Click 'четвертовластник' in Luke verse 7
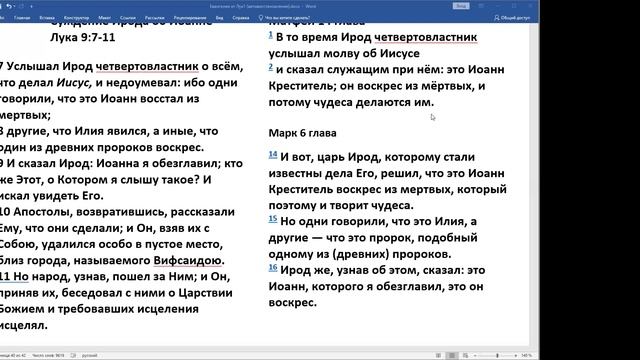 click(x=147, y=67)
